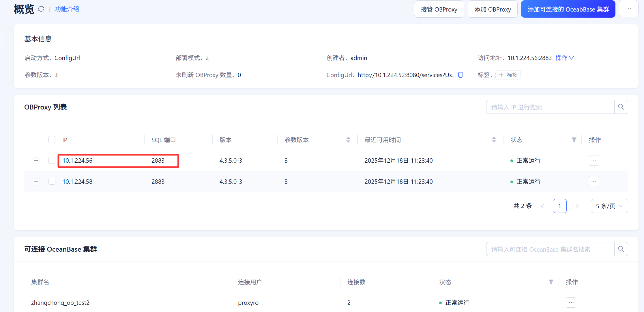
Task: Click the 接管 OBProxy button
Action: (439, 9)
